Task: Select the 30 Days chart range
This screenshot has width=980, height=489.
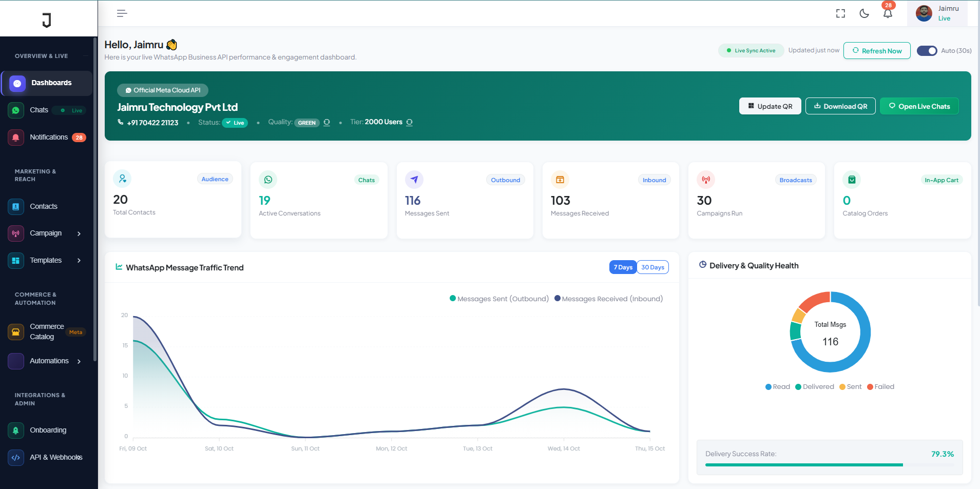Action: [652, 267]
